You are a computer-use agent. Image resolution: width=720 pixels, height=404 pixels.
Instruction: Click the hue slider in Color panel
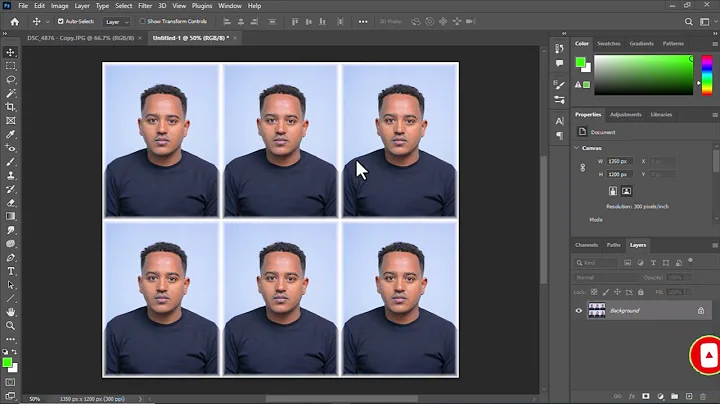point(707,75)
